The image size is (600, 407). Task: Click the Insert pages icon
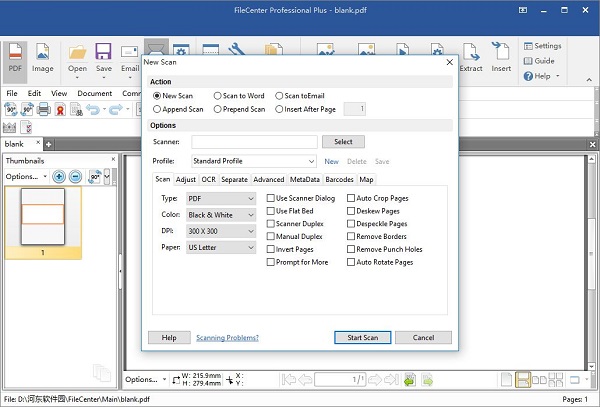[501, 56]
